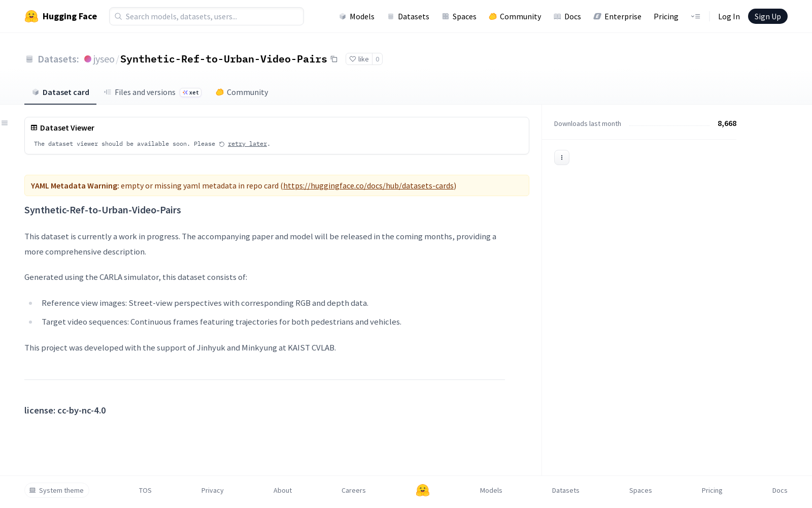812x508 pixels.
Task: Focus the search models, datasets, users field
Action: (x=207, y=16)
